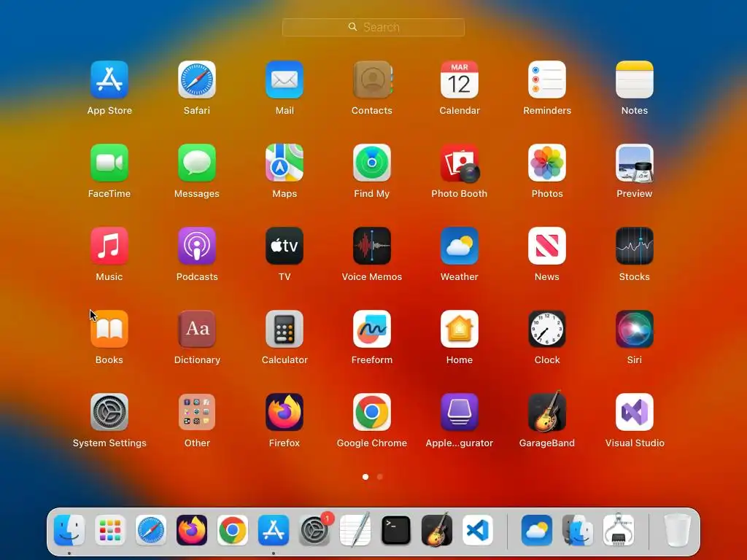Open System Information in the Dock
The image size is (747, 560).
619,529
